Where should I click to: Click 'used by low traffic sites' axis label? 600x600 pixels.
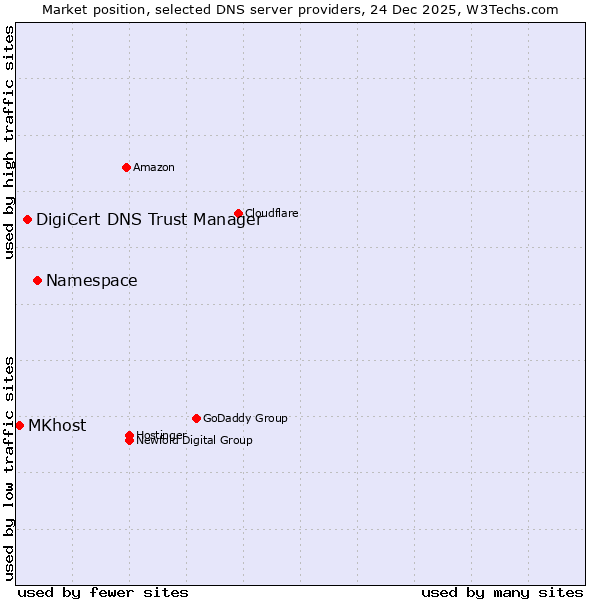[8, 469]
